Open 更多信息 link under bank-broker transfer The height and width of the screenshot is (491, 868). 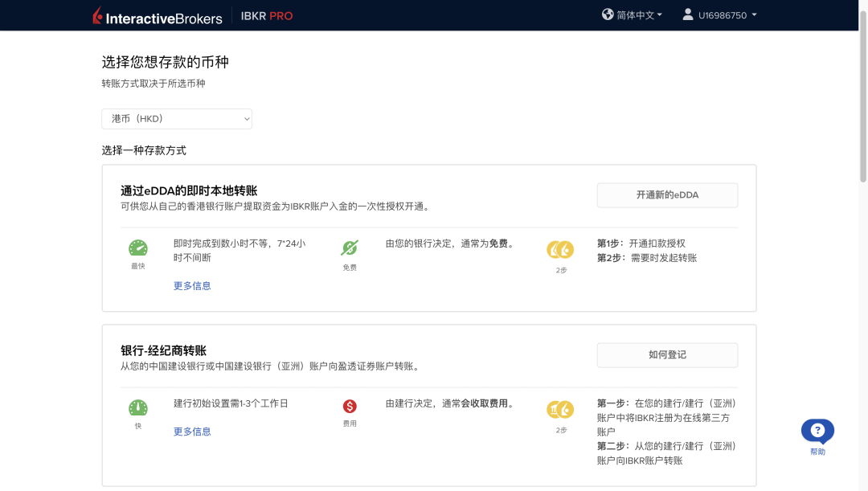[x=192, y=432]
